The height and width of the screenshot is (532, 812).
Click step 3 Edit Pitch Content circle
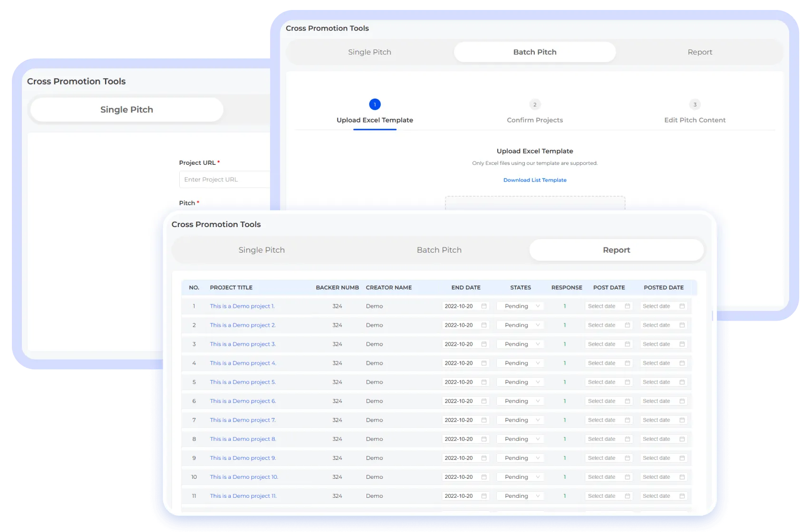(x=695, y=104)
